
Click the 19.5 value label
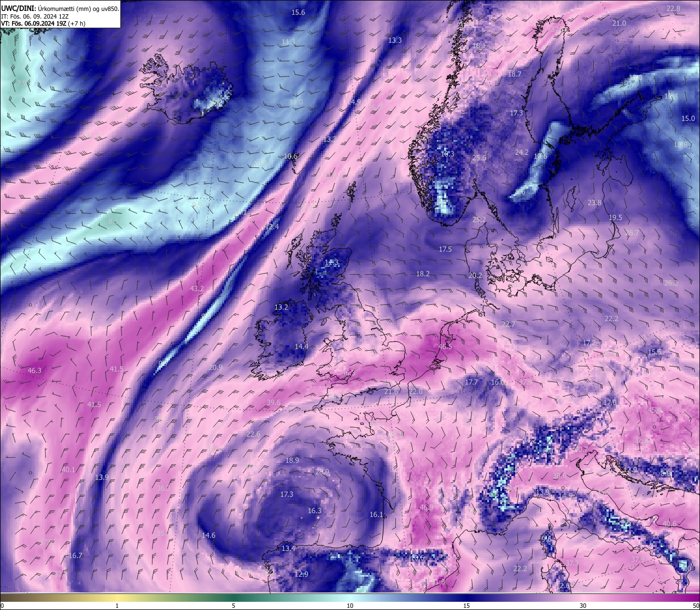click(615, 217)
